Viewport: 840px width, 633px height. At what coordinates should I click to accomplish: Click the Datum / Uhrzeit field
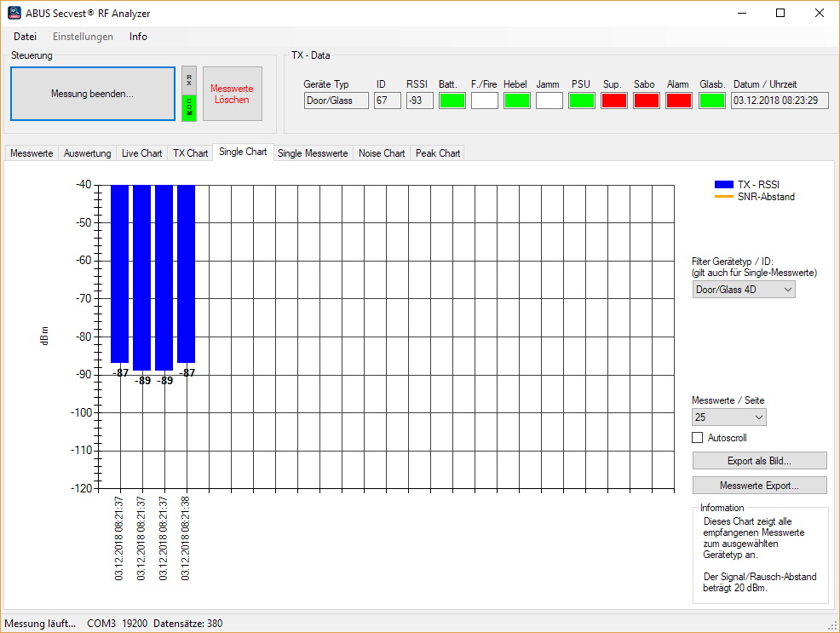(x=780, y=101)
